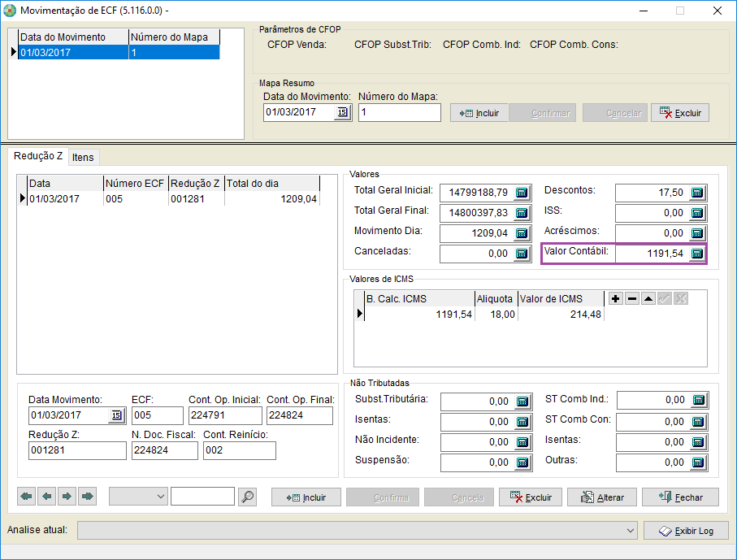The height and width of the screenshot is (560, 737).
Task: Remove ICMS row with minus icon
Action: pos(632,299)
